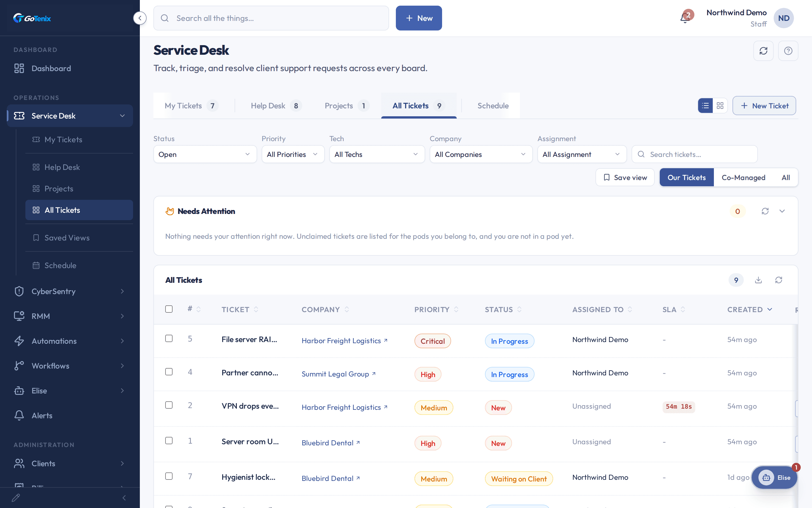Screen dimensions: 812x508
Task: Select all tickets with the header checkbox
Action: [169, 309]
